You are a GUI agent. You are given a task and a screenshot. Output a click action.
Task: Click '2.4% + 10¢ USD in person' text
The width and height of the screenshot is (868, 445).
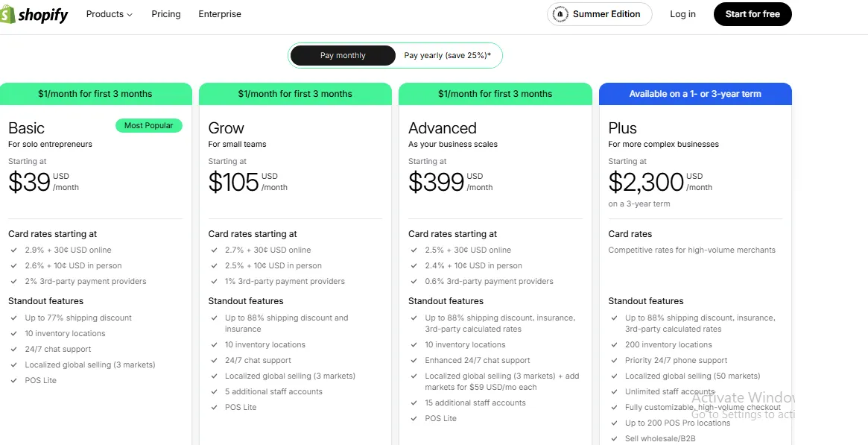(473, 265)
